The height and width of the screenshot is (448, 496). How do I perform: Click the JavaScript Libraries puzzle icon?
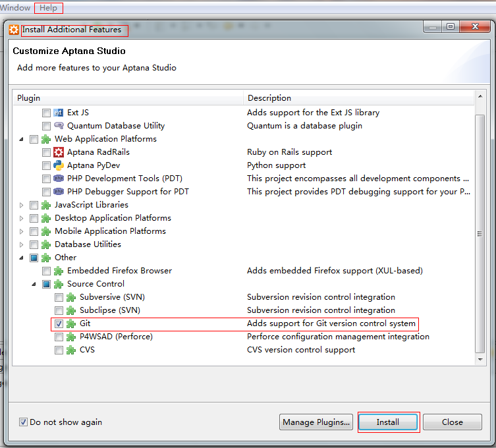tap(46, 205)
